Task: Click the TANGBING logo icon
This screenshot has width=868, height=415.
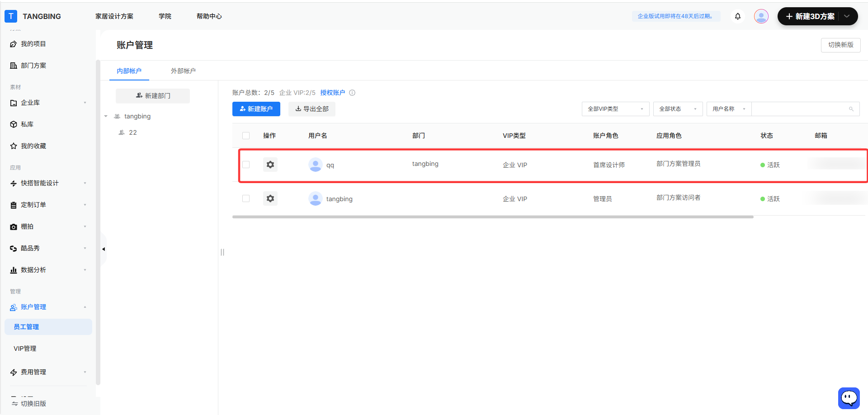Action: [11, 16]
